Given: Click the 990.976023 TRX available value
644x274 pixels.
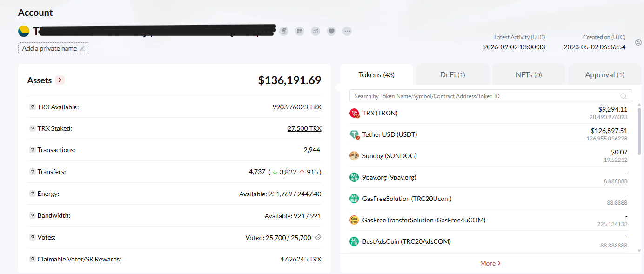Looking at the screenshot, I should click(x=297, y=107).
